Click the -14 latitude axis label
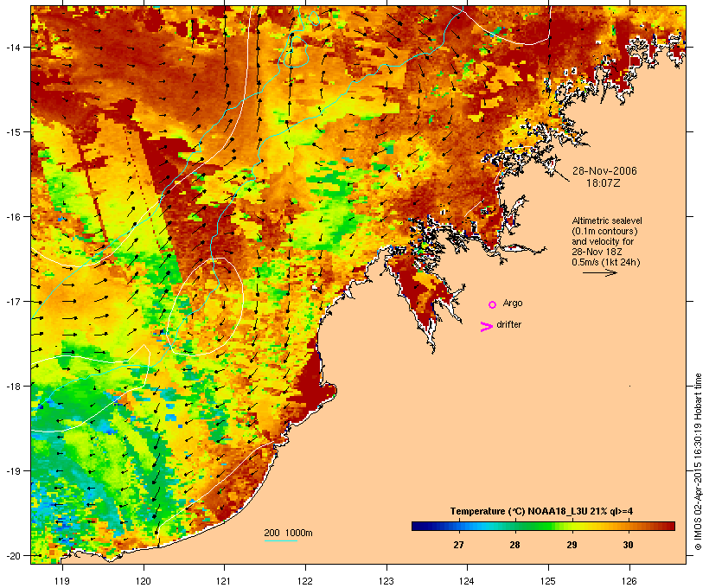 (x=13, y=47)
